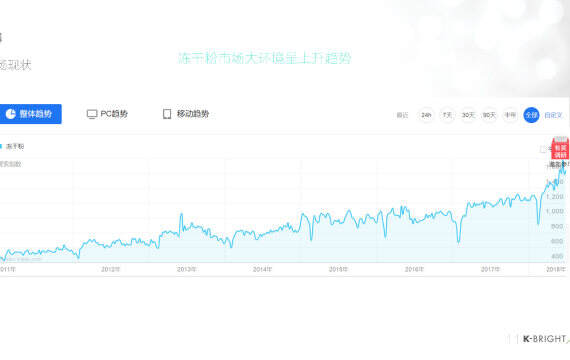Select the 半年 time range
Screen dimensions: 570x360
coord(510,115)
